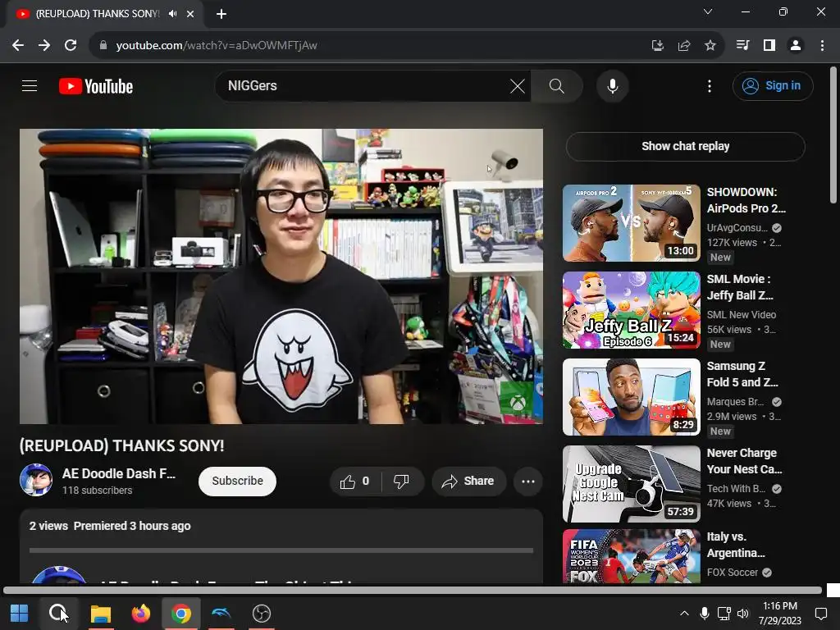The width and height of the screenshot is (840, 630).
Task: Click 'Italy vs. Argentina...' video title
Action: (736, 545)
